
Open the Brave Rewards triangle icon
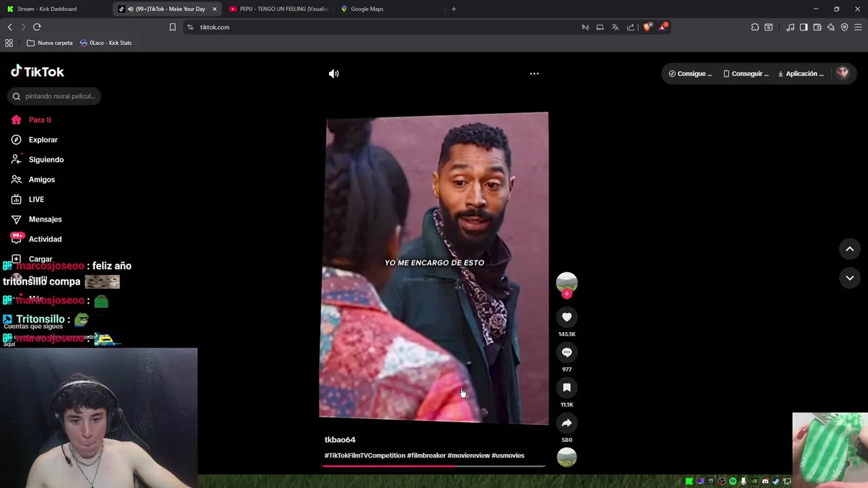point(663,27)
